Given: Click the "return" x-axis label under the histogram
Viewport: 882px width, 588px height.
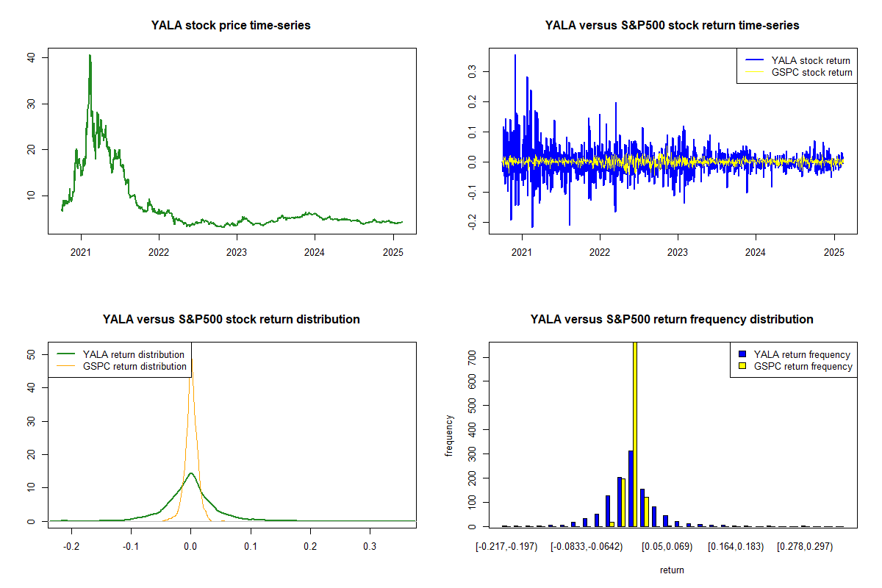Looking at the screenshot, I should pyautogui.click(x=672, y=570).
